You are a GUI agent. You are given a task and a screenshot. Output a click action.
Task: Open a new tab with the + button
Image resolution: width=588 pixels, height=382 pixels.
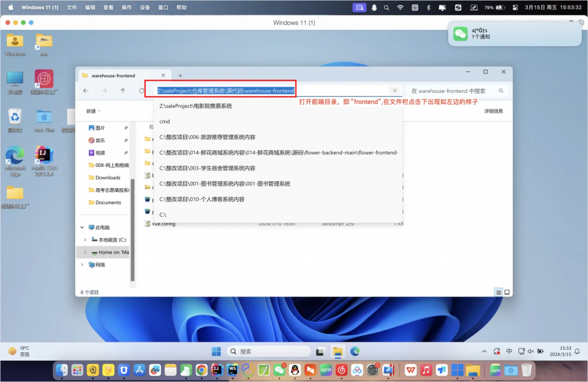181,75
